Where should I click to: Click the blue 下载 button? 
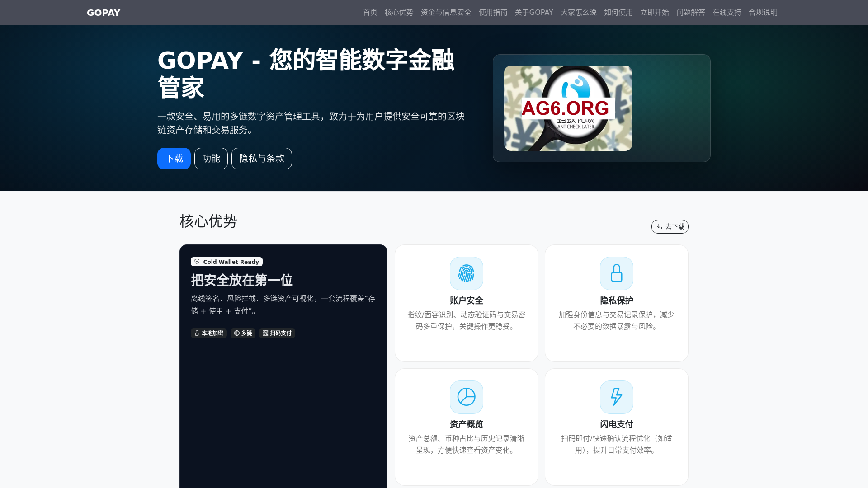pos(174,159)
